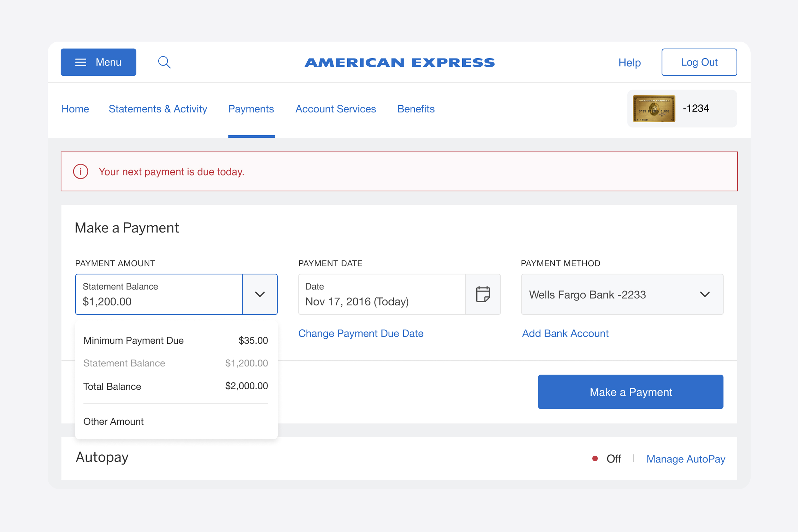Screen dimensions: 798x532
Task: Click the PAYMENT DATE label
Action: 330,263
